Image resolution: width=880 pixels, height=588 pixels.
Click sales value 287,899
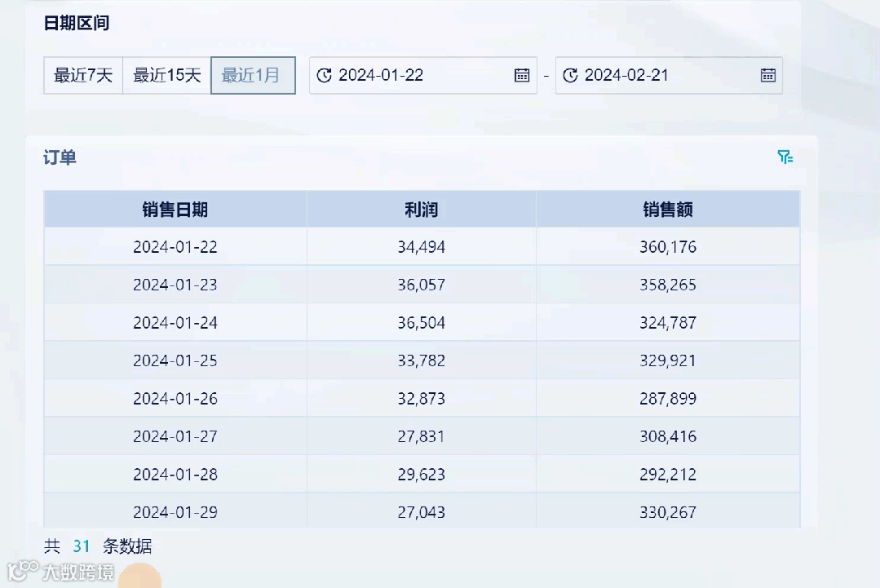(x=668, y=398)
